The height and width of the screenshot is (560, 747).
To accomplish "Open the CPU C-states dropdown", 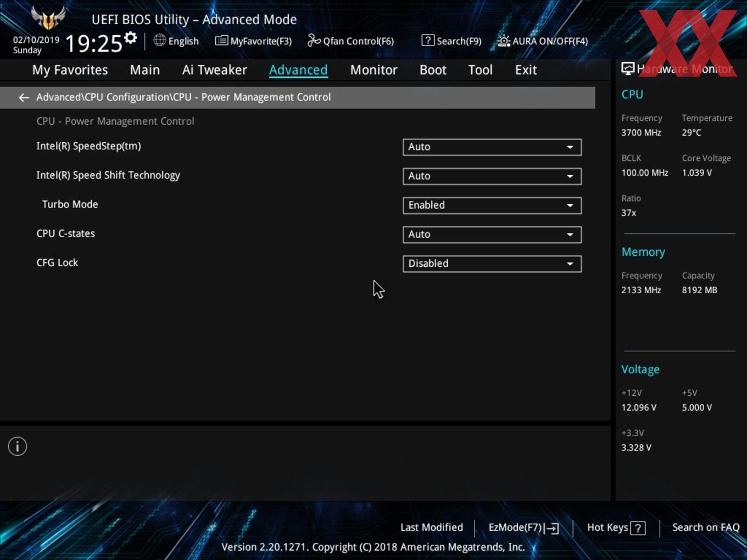I will [x=492, y=234].
